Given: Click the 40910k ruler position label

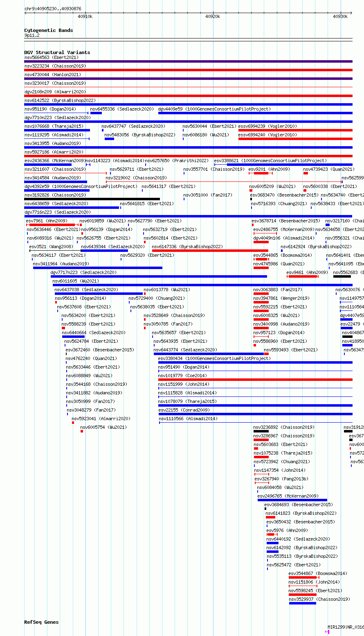Looking at the screenshot, I should coord(85,16).
